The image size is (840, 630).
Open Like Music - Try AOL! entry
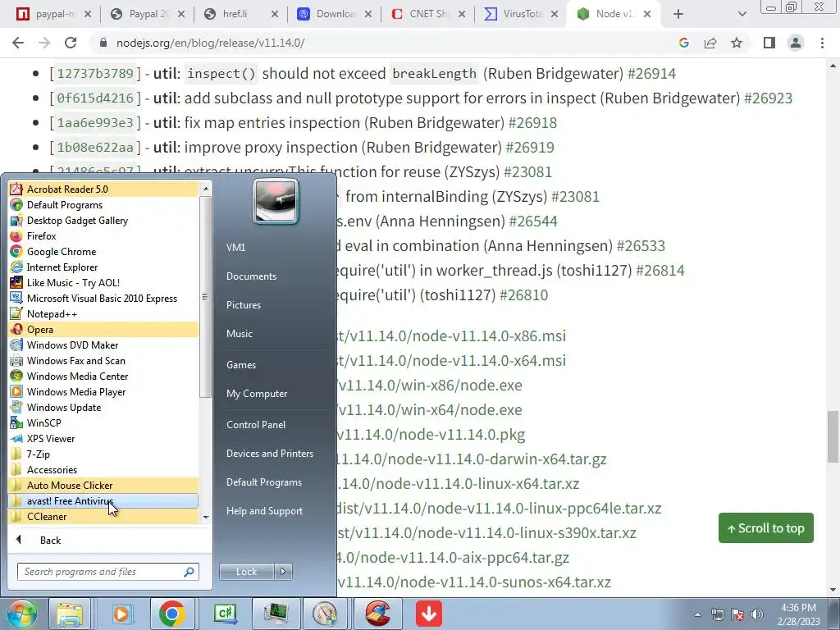pyautogui.click(x=103, y=282)
